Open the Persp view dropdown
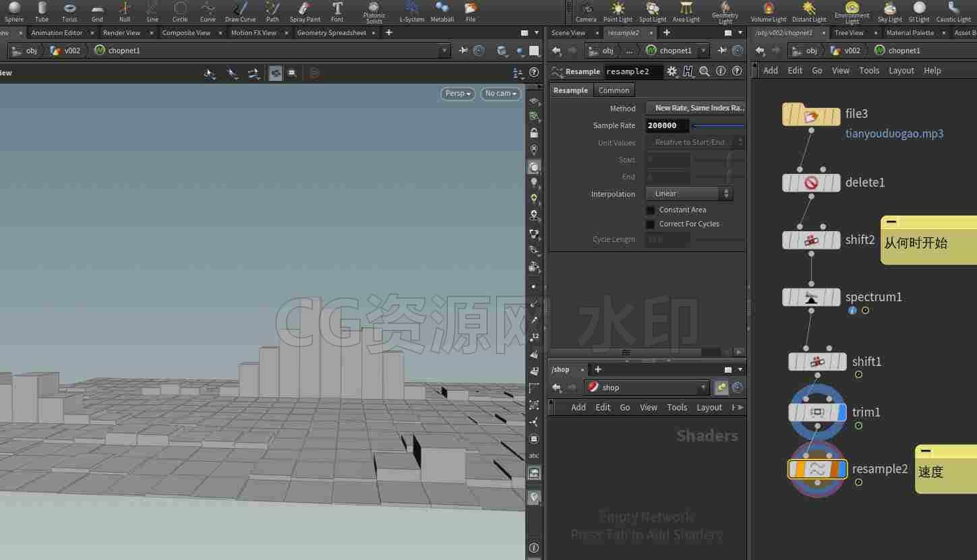Image resolution: width=977 pixels, height=560 pixels. (458, 94)
